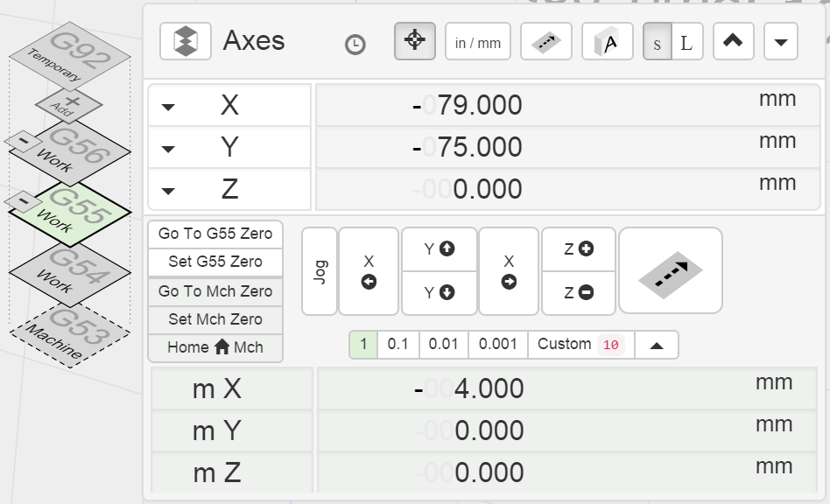Select large 'L' size toggle
The width and height of the screenshot is (830, 504).
click(x=686, y=42)
